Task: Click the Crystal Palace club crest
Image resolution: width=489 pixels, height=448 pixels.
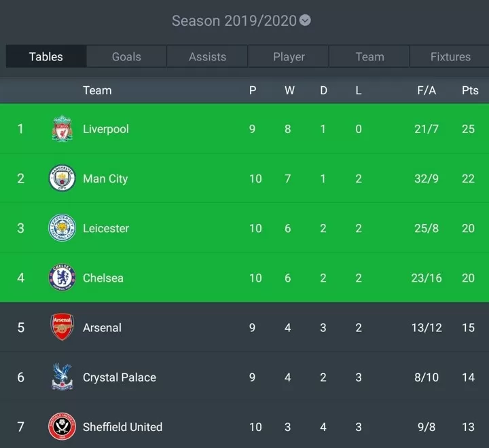Action: click(62, 377)
